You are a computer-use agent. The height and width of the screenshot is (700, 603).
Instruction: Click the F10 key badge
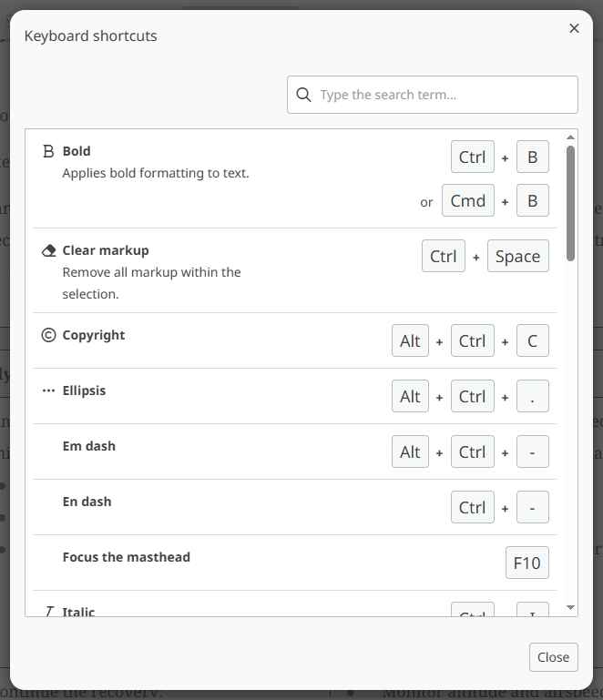527,563
